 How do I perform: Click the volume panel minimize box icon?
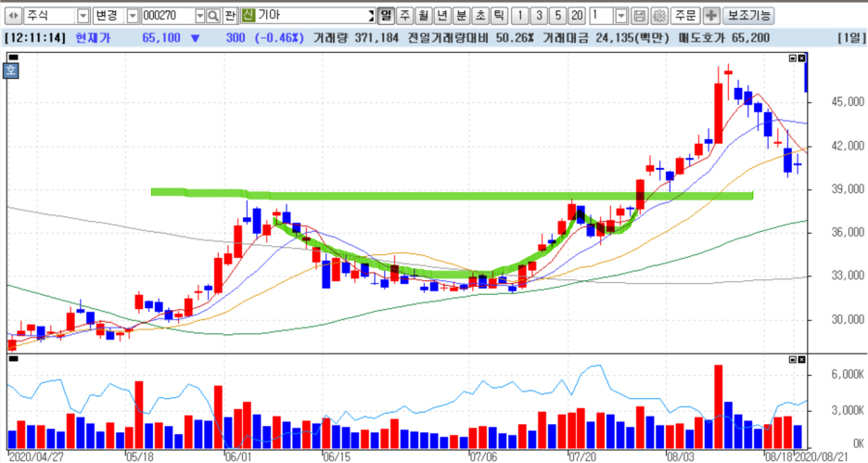[793, 359]
